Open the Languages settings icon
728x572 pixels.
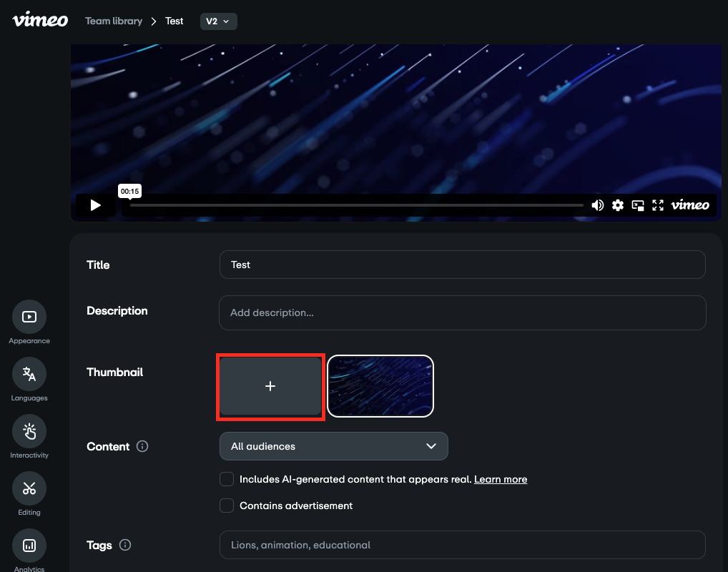coord(29,374)
